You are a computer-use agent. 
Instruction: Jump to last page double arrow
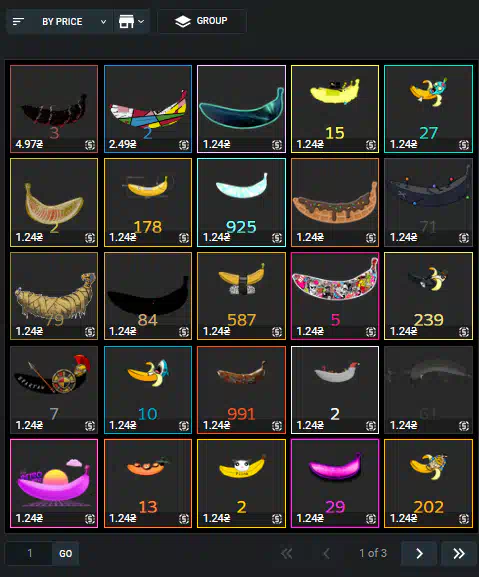click(458, 553)
